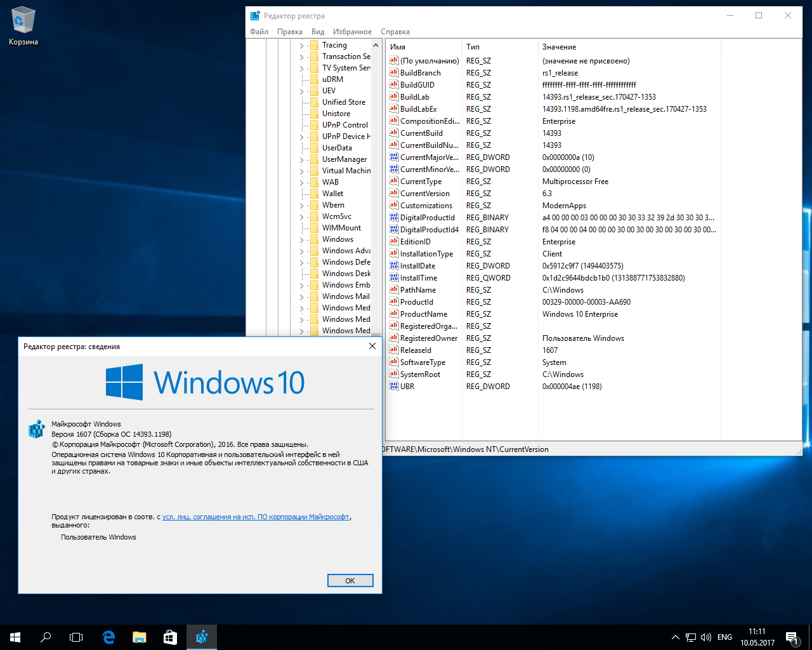
Task: Open the Вид menu
Action: (x=318, y=32)
